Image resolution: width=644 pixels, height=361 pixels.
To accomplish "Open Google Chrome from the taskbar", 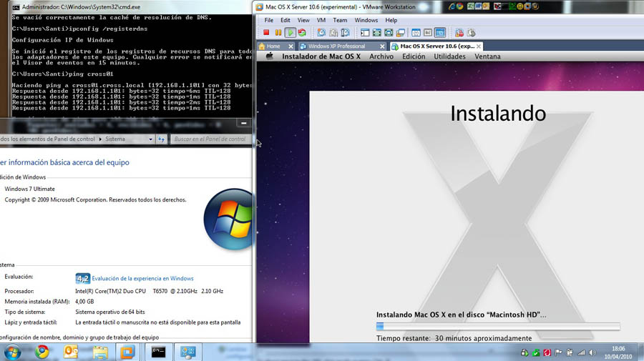I will coord(42,352).
